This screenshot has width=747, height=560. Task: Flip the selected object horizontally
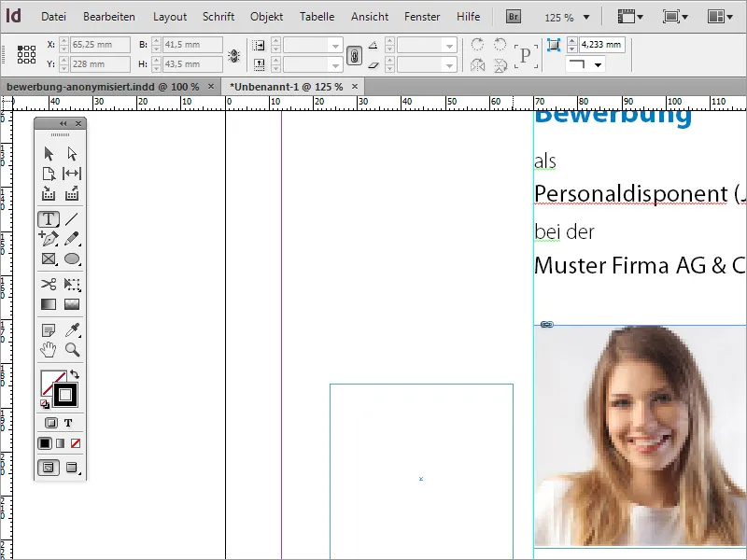tap(477, 64)
